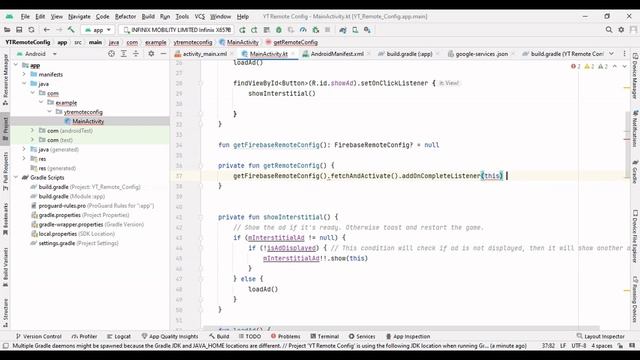Image resolution: width=640 pixels, height=360 pixels.
Task: Toggle the Resource Manager tool window
Action: click(x=5, y=80)
